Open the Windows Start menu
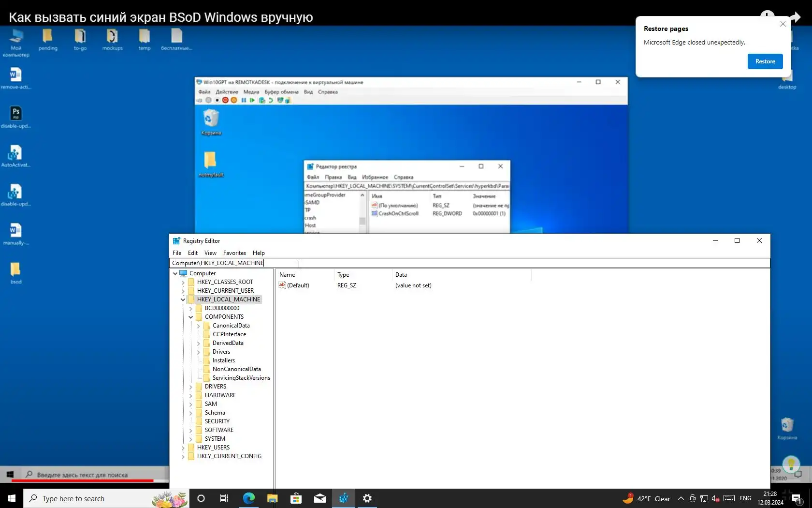 [12, 498]
